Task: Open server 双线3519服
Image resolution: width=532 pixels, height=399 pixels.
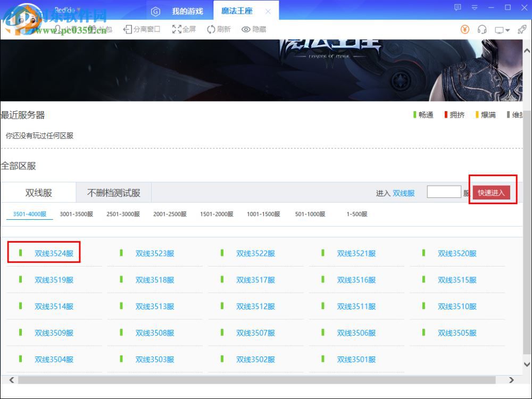Action: point(54,280)
